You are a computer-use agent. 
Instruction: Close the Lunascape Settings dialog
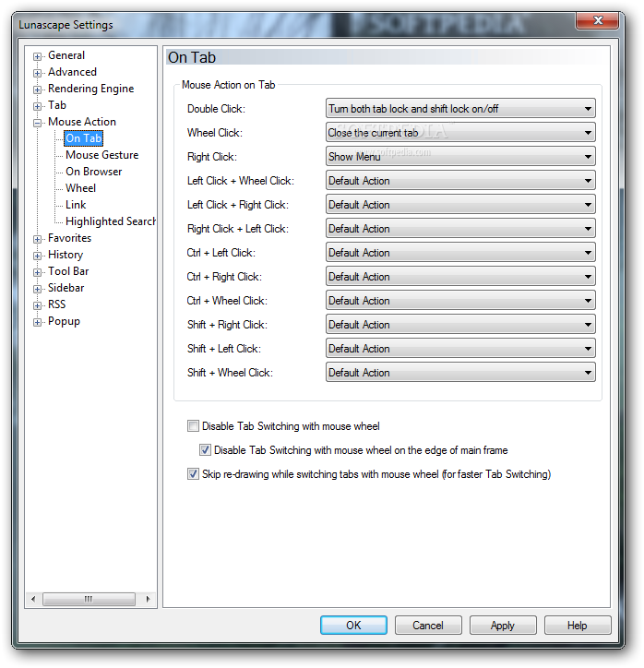coord(597,20)
